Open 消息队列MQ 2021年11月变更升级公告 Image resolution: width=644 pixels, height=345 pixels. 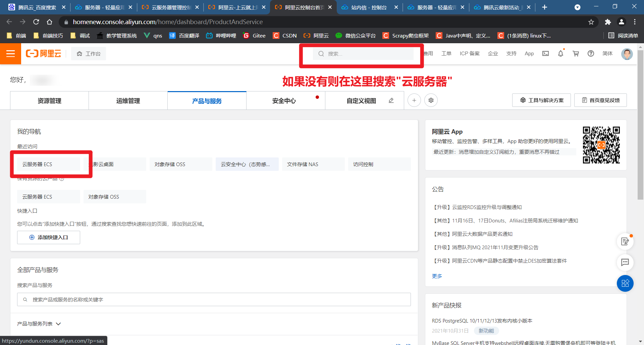pyautogui.click(x=485, y=248)
